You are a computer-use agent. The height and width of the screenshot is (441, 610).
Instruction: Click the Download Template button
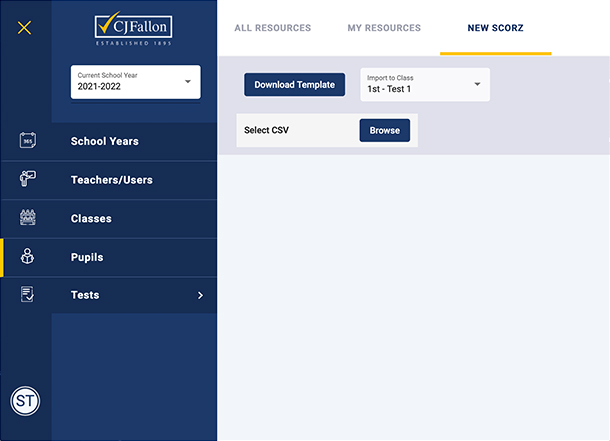point(294,85)
